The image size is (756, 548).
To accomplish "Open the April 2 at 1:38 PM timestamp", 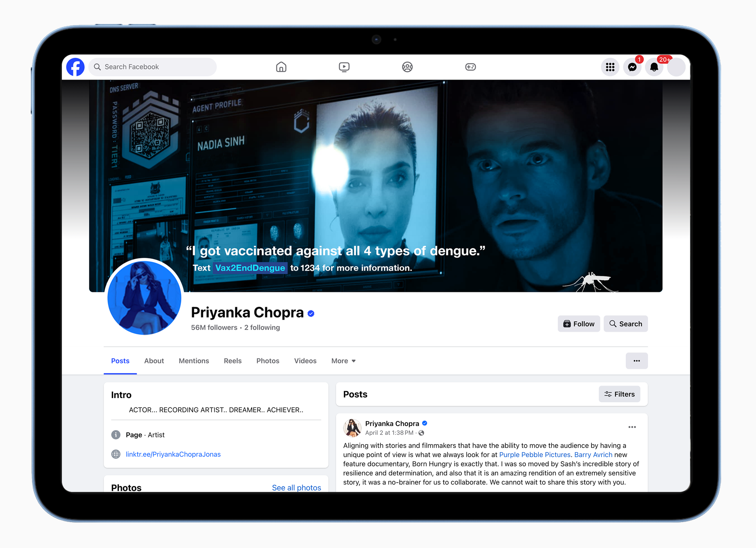I will (x=389, y=433).
